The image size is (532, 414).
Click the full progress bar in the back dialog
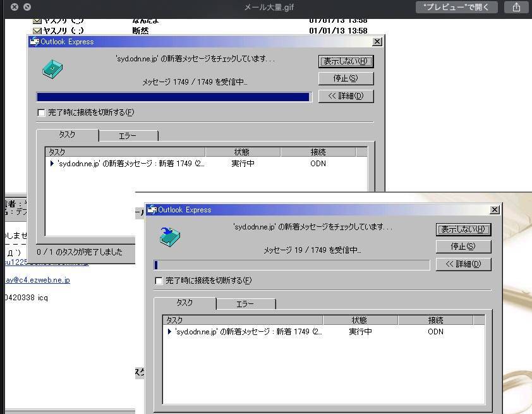174,97
